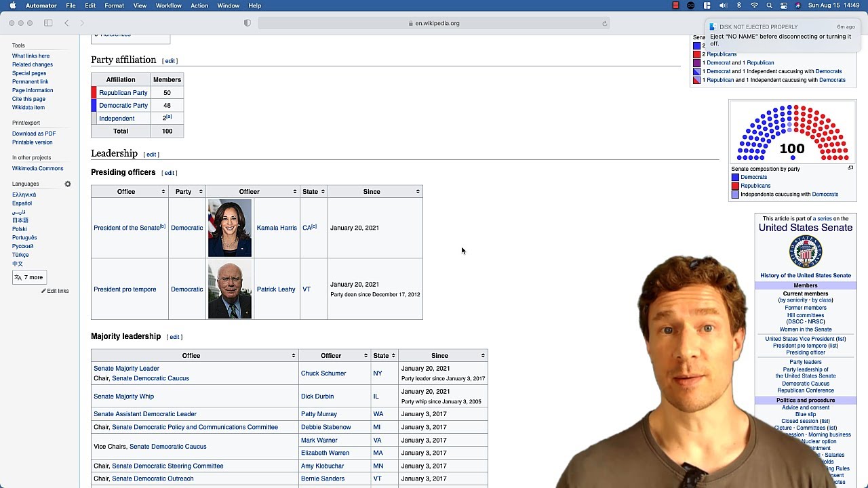The height and width of the screenshot is (488, 868).
Task: Click the Safari address bar
Action: click(434, 23)
